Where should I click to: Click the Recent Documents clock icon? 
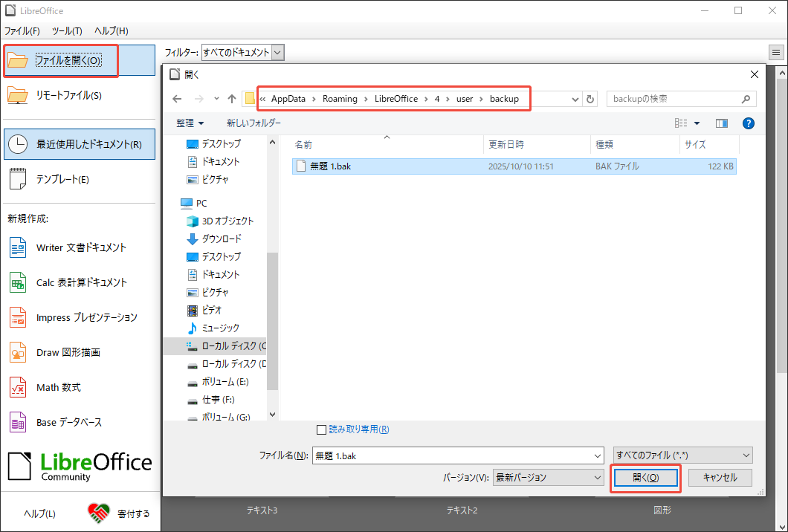click(18, 144)
